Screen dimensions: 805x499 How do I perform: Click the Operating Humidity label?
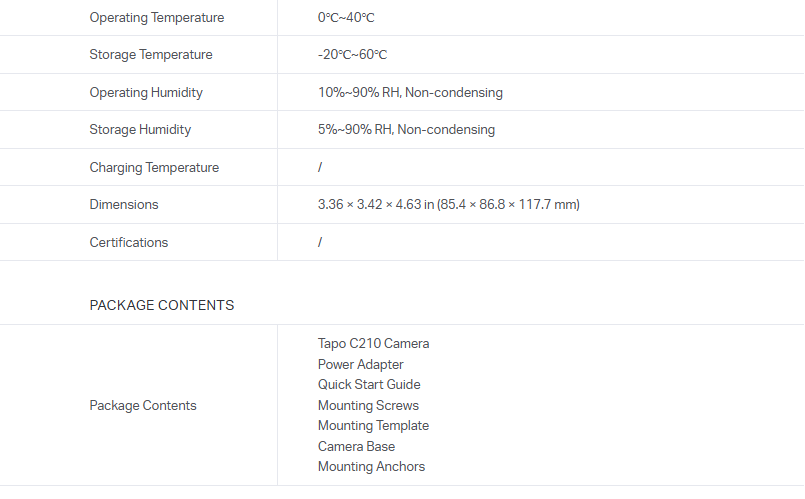coord(146,93)
